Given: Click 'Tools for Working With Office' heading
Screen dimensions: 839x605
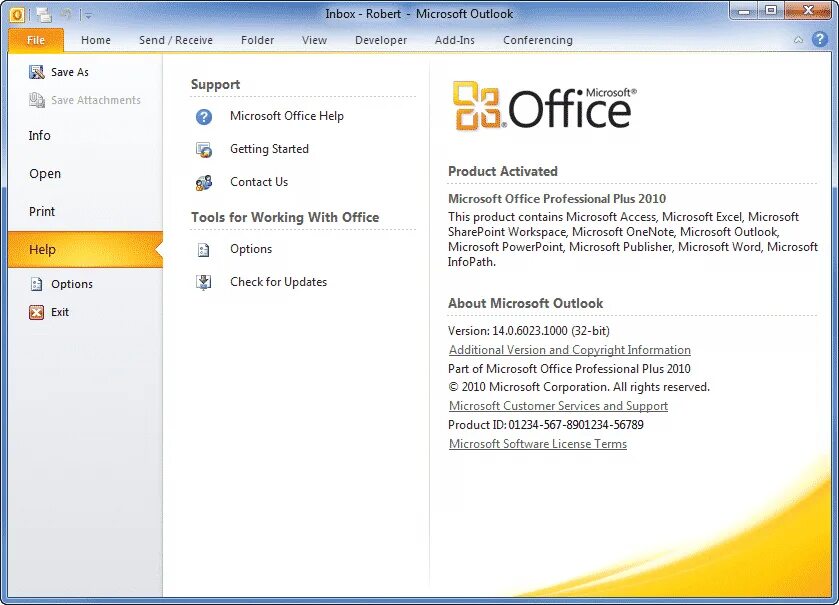Looking at the screenshot, I should 285,217.
